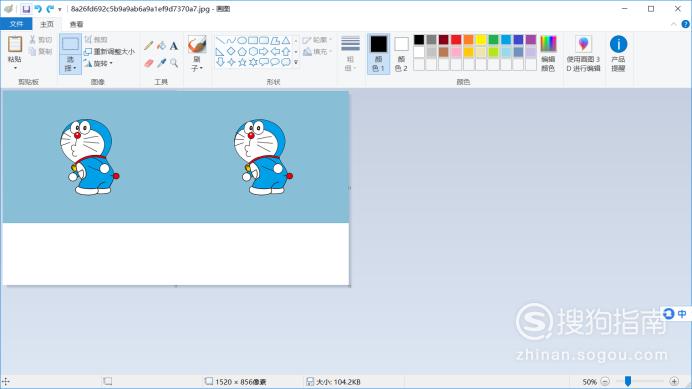
Task: Open Help via the blue question mark
Action: pos(685,24)
